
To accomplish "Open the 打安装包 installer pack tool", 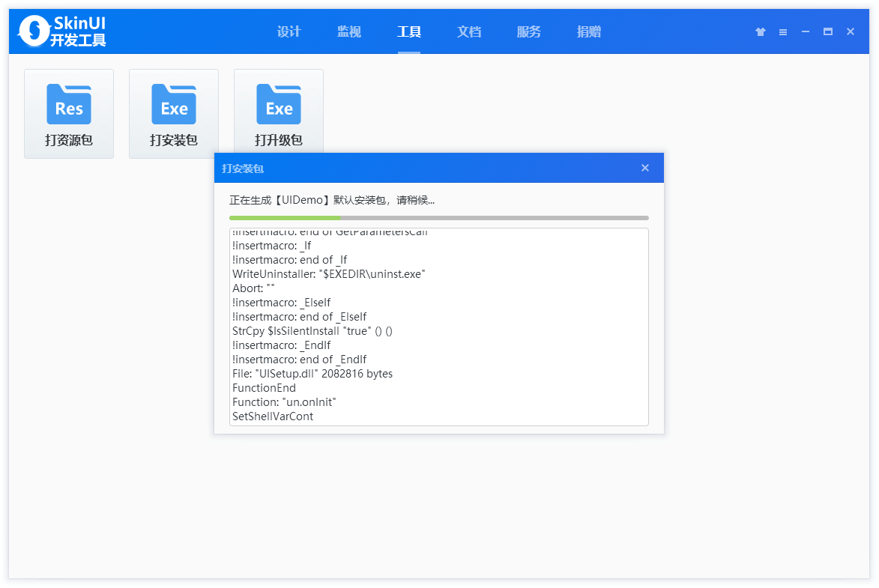I will point(174,114).
